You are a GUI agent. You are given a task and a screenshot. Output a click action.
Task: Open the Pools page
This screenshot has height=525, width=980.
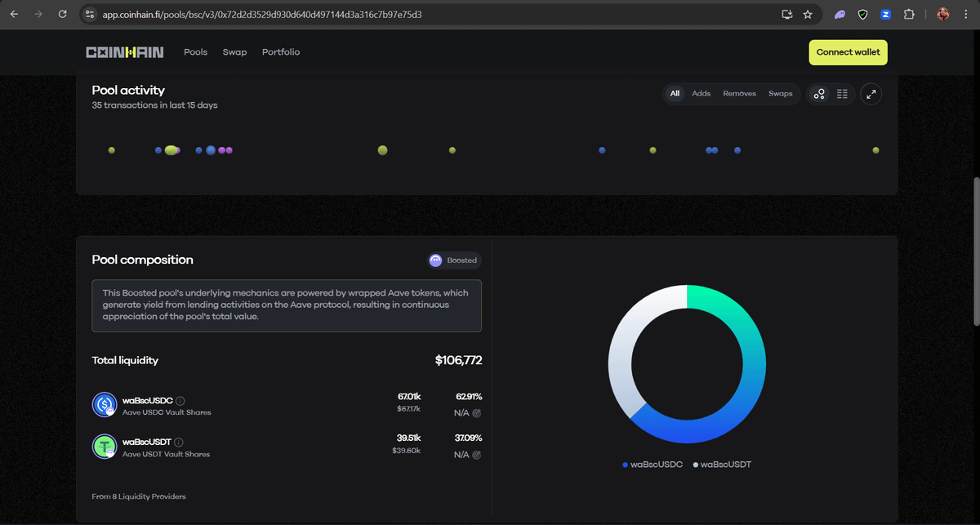click(195, 51)
